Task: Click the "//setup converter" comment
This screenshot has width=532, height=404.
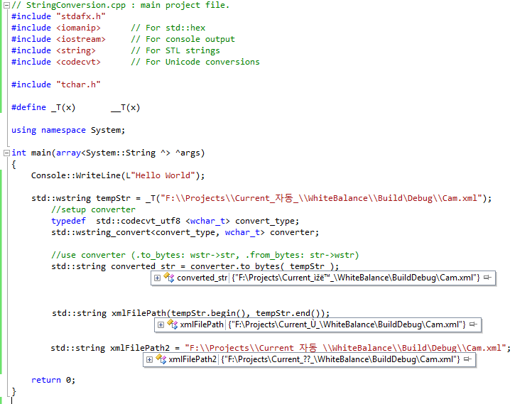Action: click(93, 209)
